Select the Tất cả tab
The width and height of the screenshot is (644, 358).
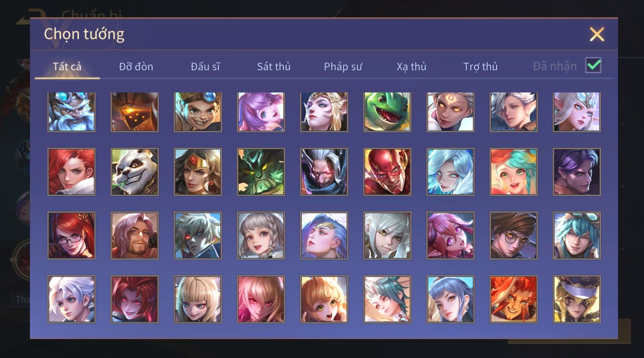pos(67,67)
